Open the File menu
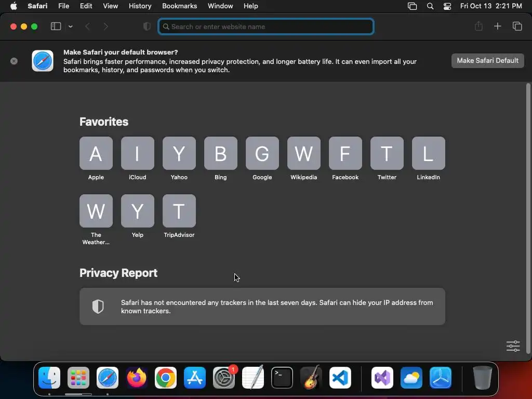This screenshot has width=532, height=399. click(x=63, y=6)
